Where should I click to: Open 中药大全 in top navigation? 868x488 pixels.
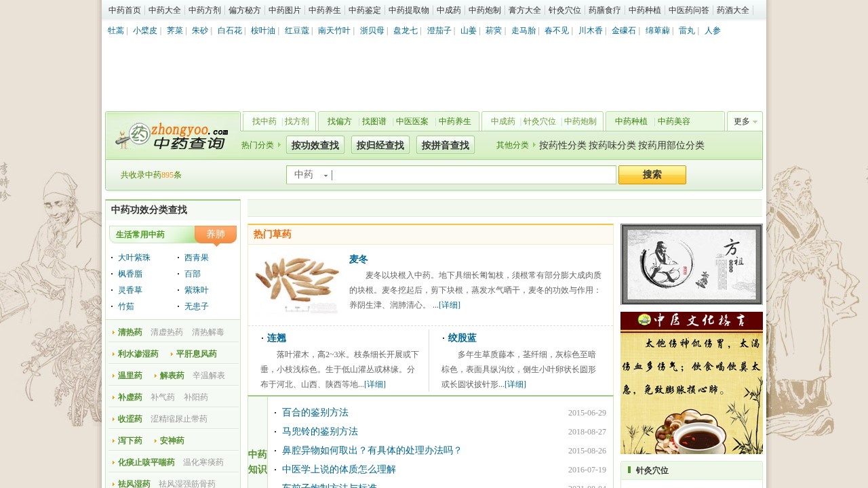pyautogui.click(x=165, y=10)
